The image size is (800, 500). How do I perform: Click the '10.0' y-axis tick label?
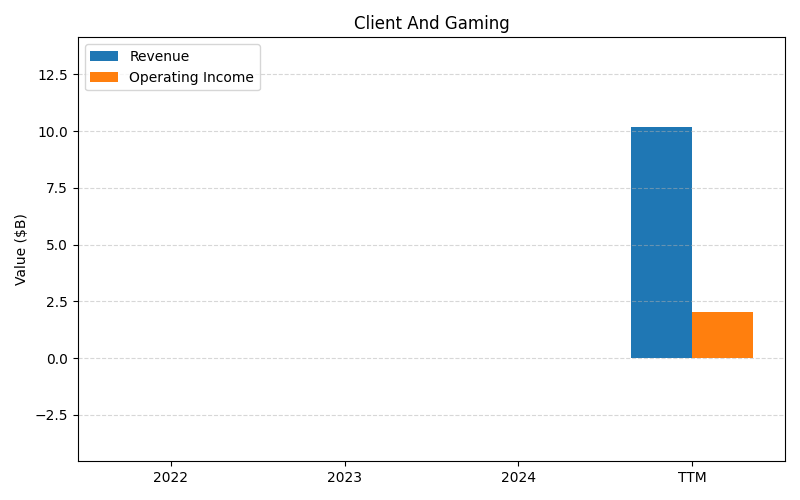click(x=53, y=132)
